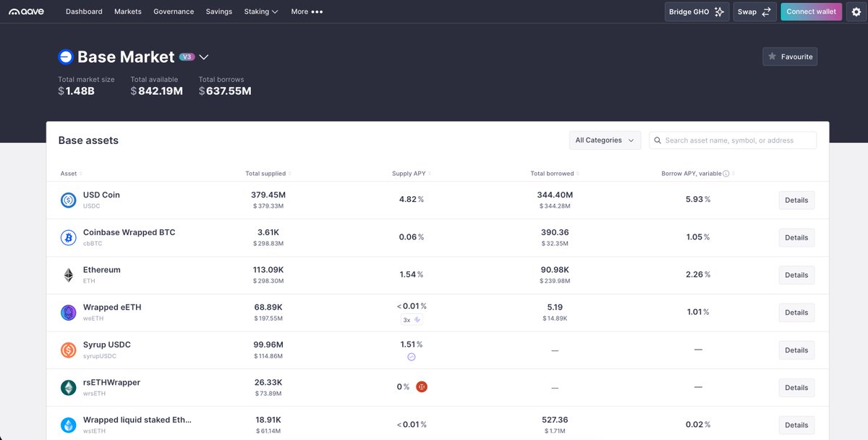
Task: Open the Staking dropdown menu
Action: 261,12
